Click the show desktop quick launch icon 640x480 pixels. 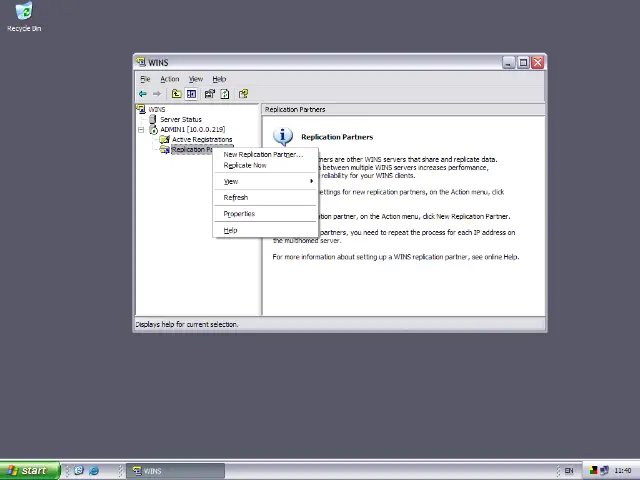pyautogui.click(x=79, y=471)
